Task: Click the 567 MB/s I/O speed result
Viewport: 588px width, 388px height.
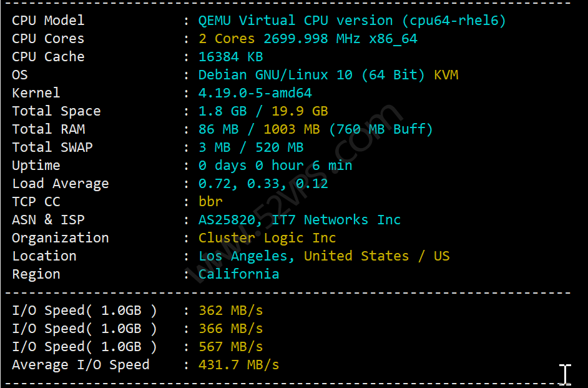Action: pos(230,346)
